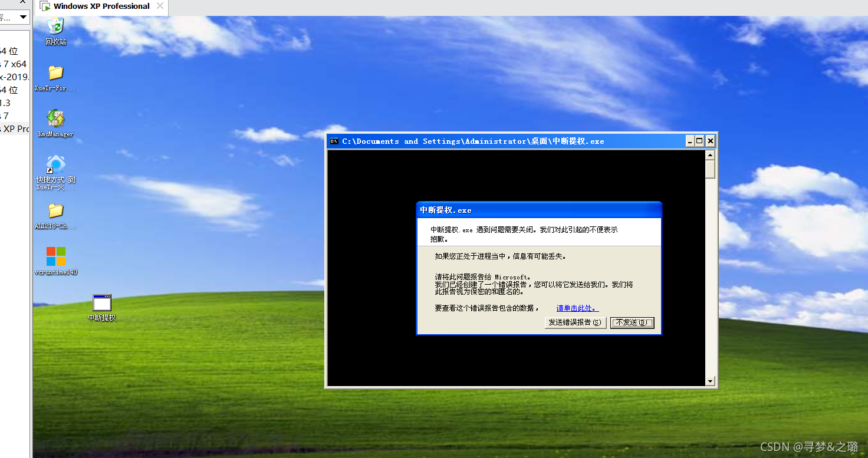The image size is (868, 458).
Task: Select the XueTr shortcut (快捷方式) icon
Action: pos(55,173)
